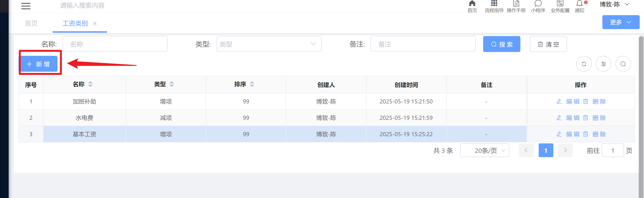Screen dimensions: 644x198
Task: Click the 创建时间 column header
Action: [406, 85]
